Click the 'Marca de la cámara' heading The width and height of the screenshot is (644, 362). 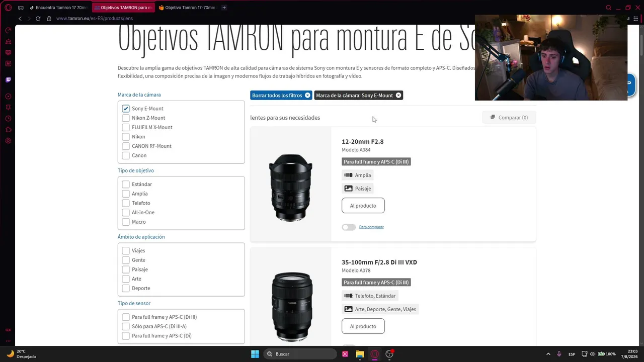pos(139,95)
